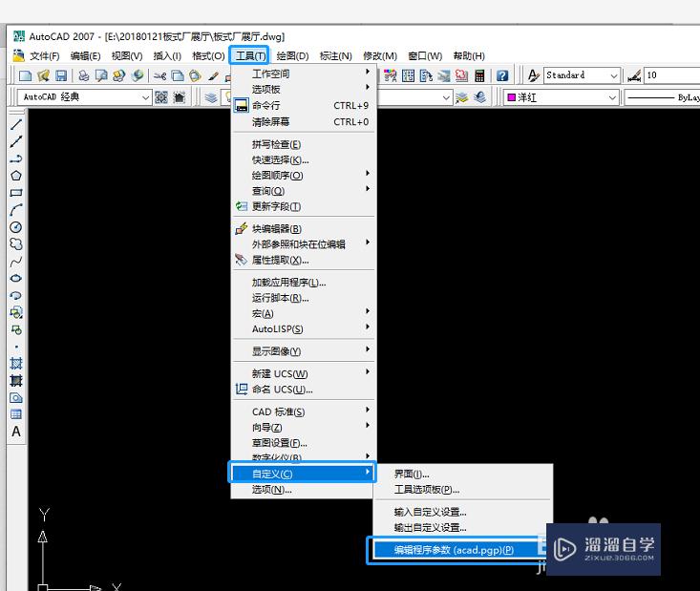This screenshot has width=700, height=591.
Task: Select the Rectangle draw tool
Action: [16, 193]
